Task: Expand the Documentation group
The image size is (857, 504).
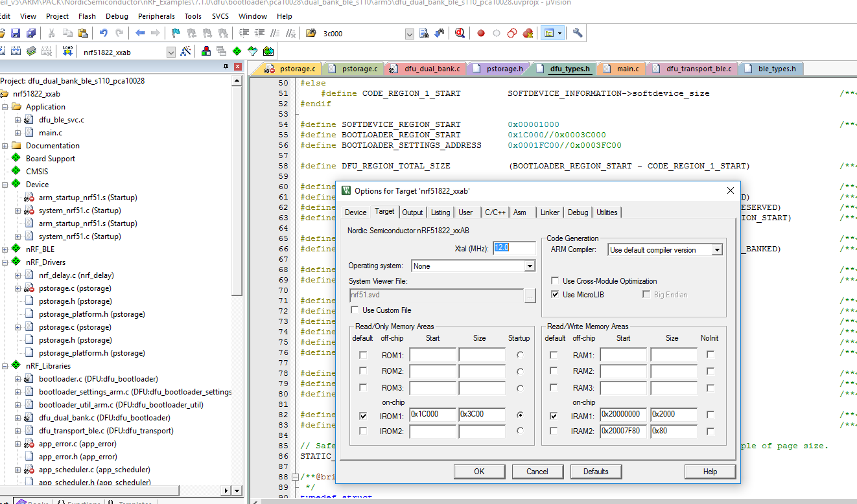Action: coord(5,146)
